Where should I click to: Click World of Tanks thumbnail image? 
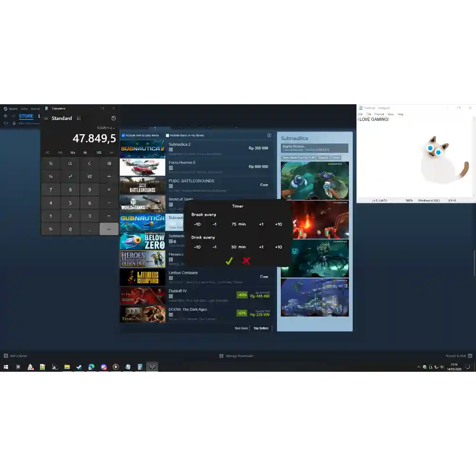click(142, 204)
